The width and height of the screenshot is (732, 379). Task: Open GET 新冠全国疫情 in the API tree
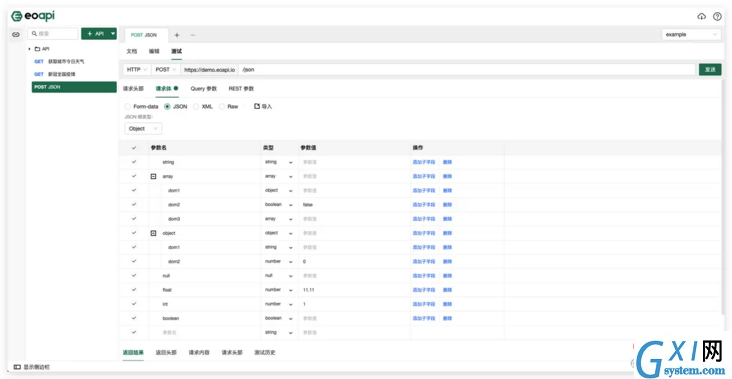coord(55,74)
